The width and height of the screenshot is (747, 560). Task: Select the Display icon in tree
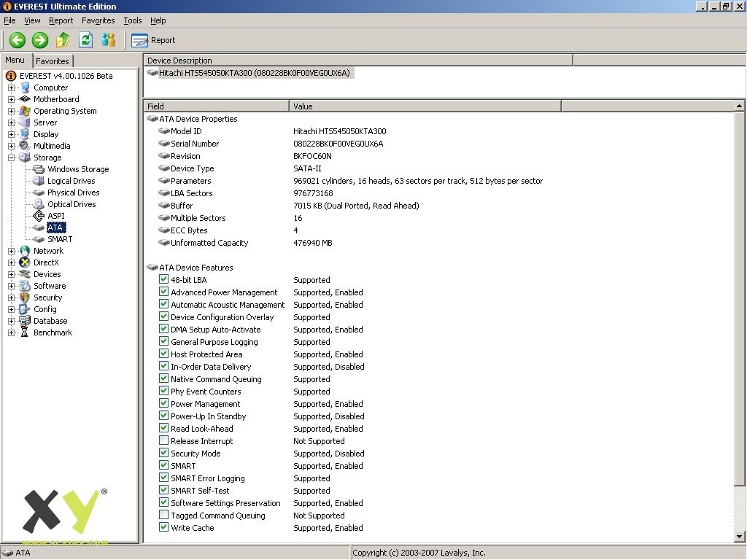[25, 134]
